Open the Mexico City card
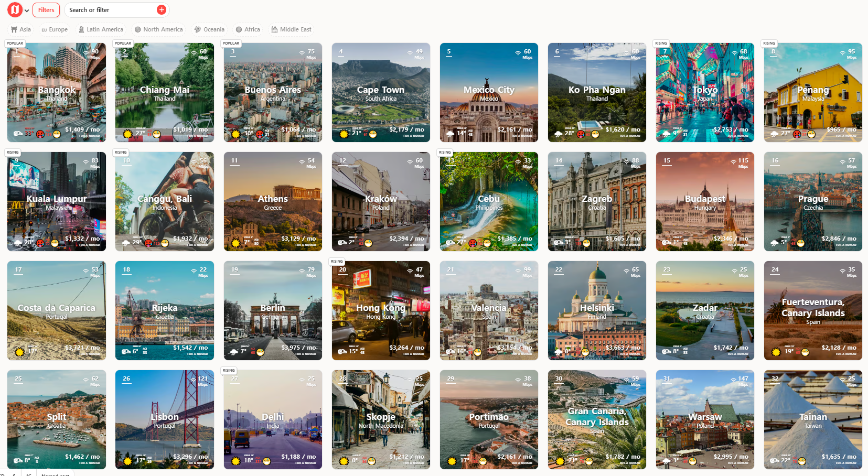 click(489, 92)
